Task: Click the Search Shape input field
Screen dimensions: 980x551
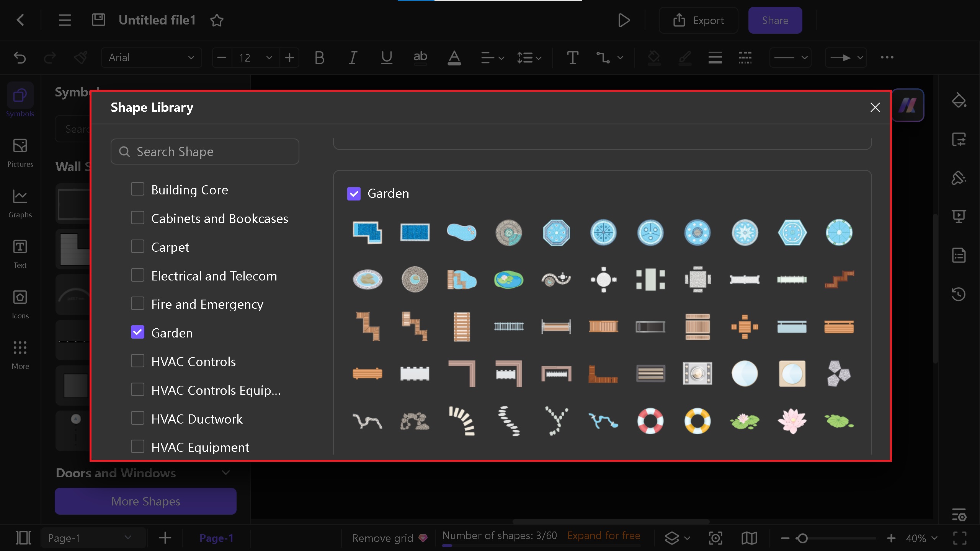Action: (x=205, y=152)
